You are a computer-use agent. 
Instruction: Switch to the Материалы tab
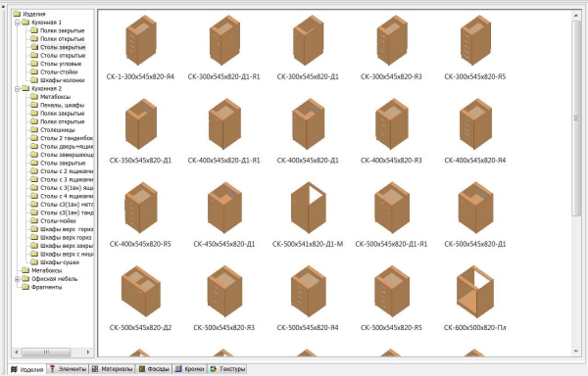point(112,369)
